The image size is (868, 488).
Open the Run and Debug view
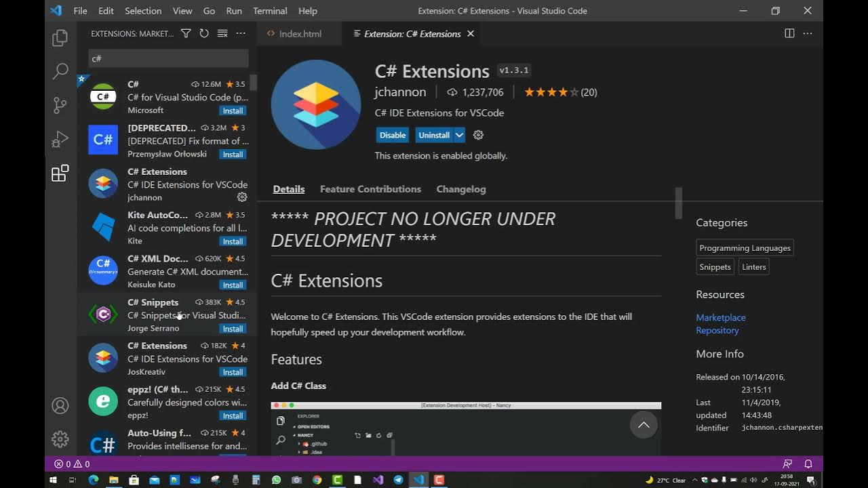60,139
